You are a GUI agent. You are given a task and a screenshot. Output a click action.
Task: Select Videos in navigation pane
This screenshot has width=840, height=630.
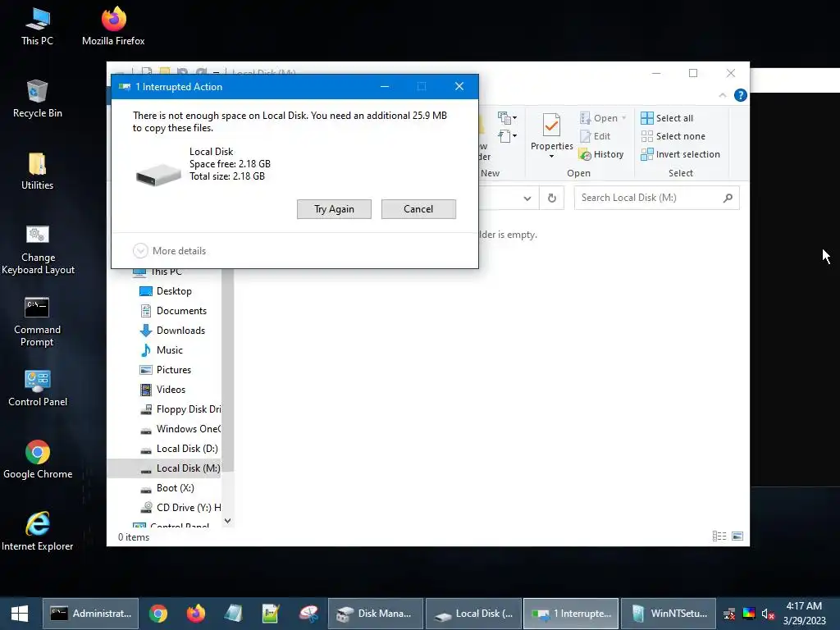point(163,390)
